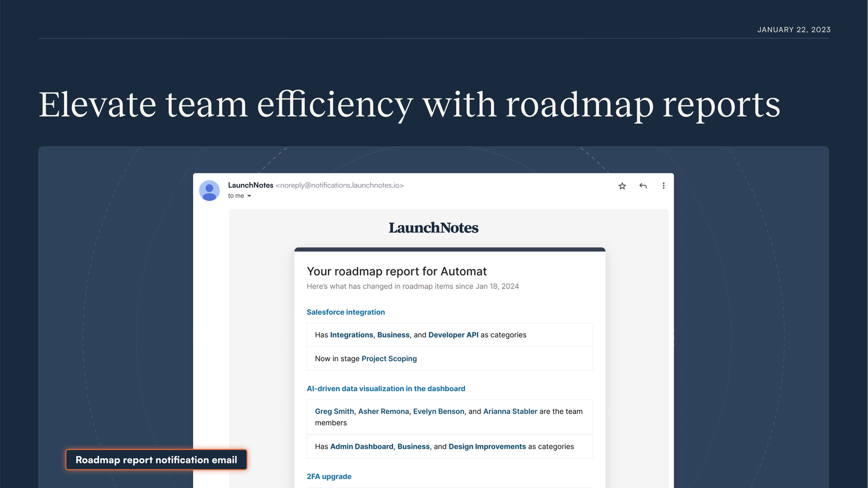
Task: Click the Developer API category link
Action: click(453, 335)
